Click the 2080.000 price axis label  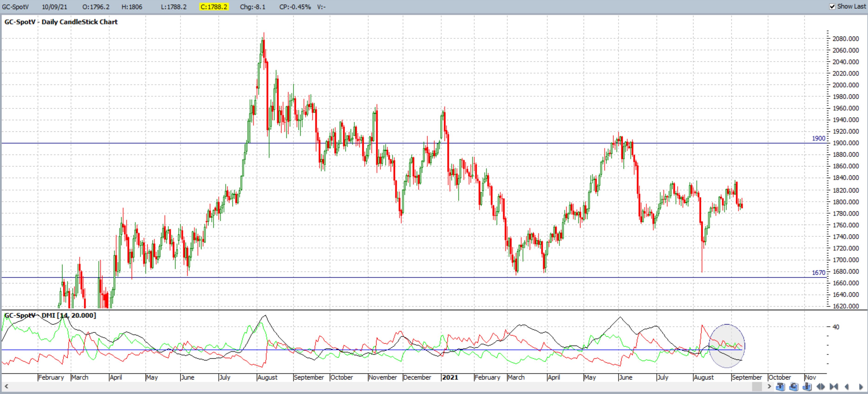(x=846, y=39)
